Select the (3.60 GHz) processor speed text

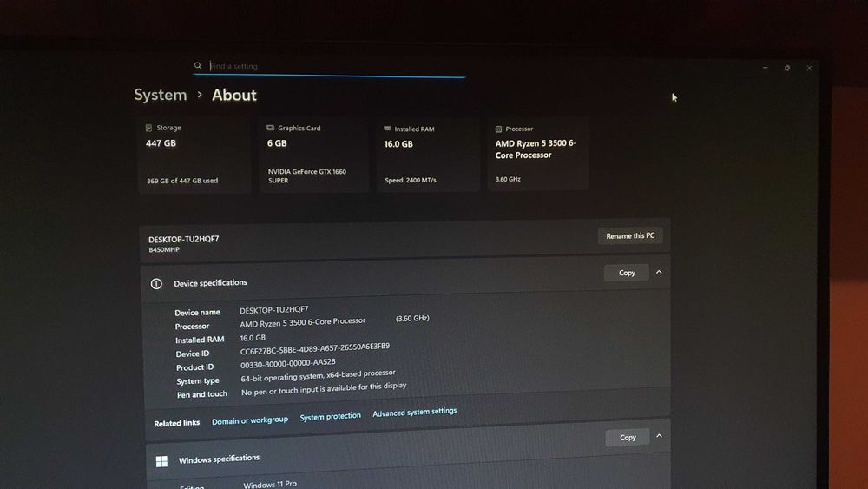pos(412,318)
